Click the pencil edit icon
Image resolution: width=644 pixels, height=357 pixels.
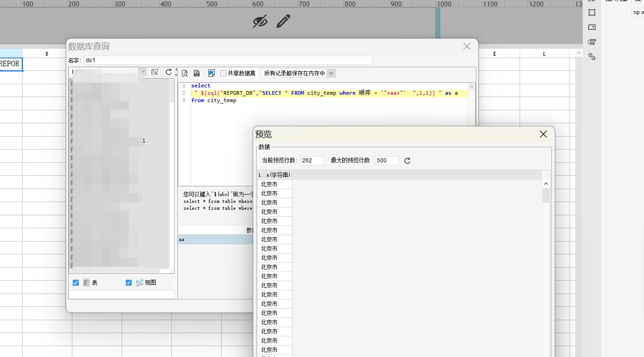click(283, 21)
